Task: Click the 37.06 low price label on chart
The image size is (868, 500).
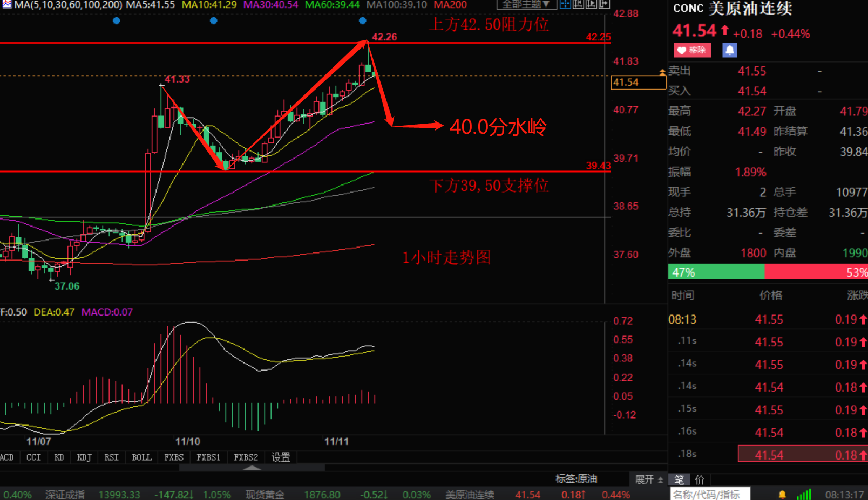Action: 67,286
